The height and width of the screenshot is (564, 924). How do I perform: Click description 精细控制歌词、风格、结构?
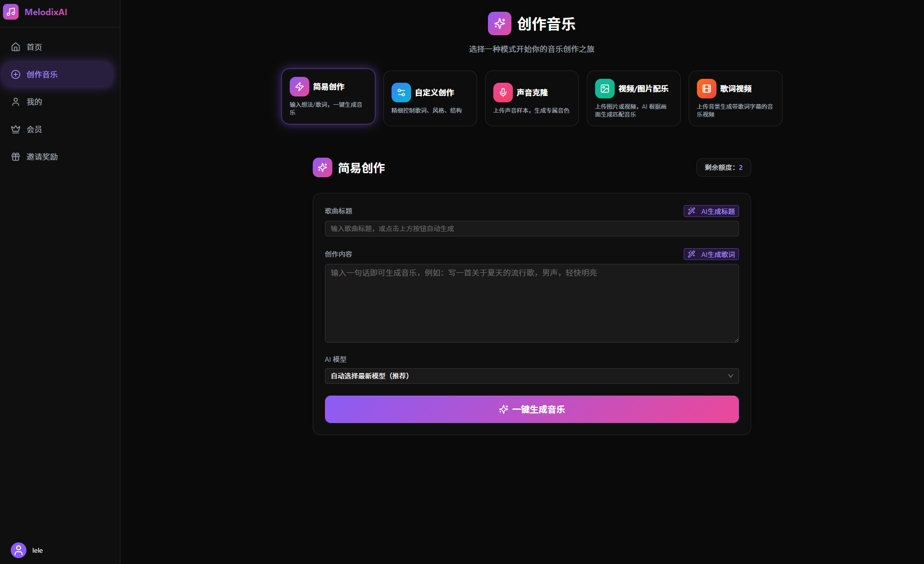tap(427, 111)
